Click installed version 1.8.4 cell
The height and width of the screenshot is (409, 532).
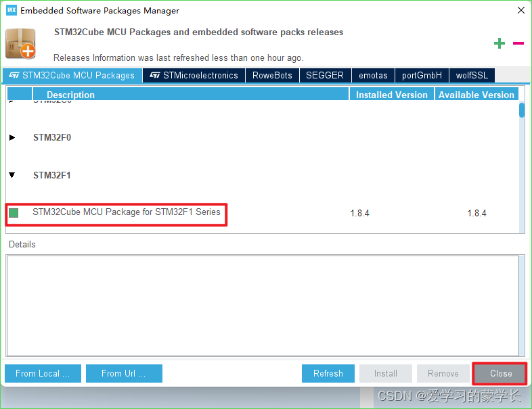coord(359,213)
